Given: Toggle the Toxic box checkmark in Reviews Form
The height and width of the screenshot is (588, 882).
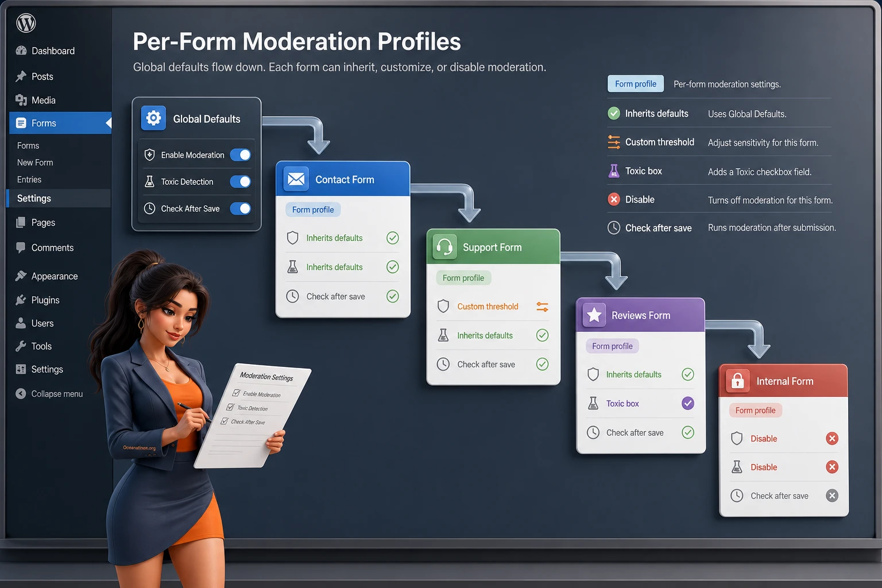Looking at the screenshot, I should tap(688, 403).
